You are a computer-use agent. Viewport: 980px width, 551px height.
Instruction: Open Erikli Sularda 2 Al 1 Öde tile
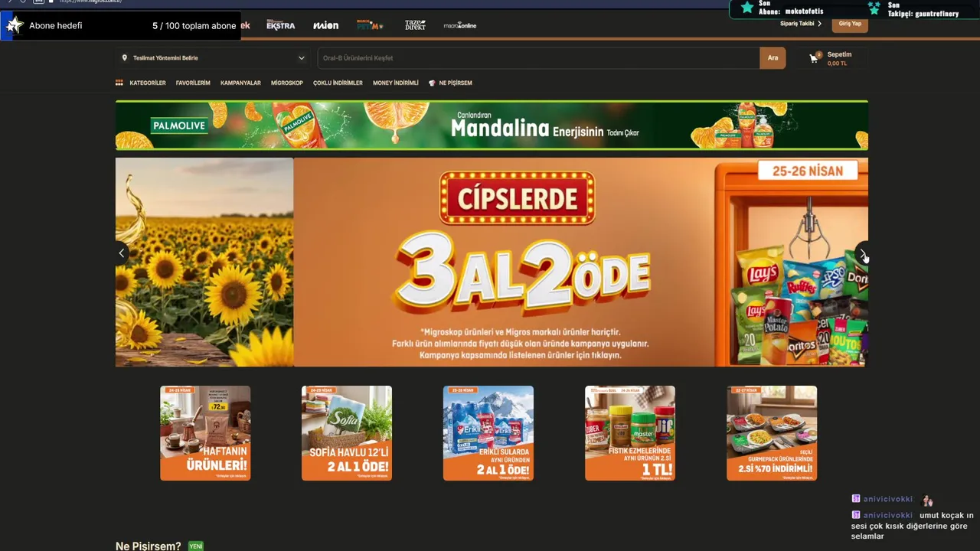tap(488, 433)
